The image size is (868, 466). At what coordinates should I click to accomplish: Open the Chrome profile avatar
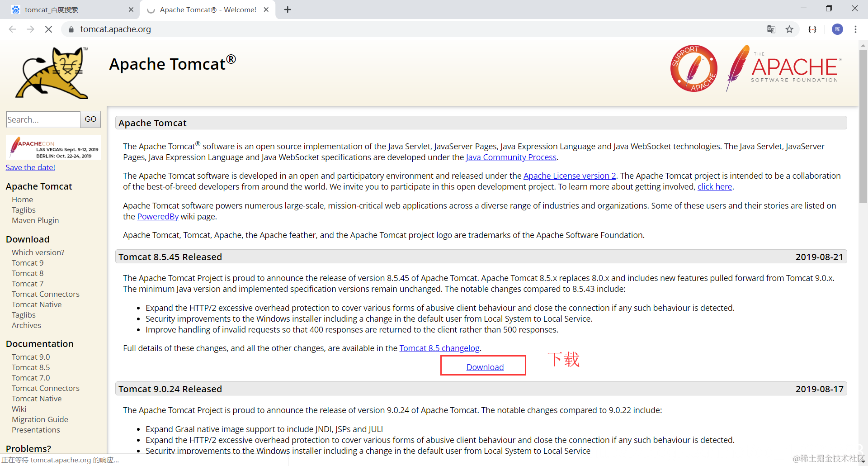pyautogui.click(x=837, y=29)
